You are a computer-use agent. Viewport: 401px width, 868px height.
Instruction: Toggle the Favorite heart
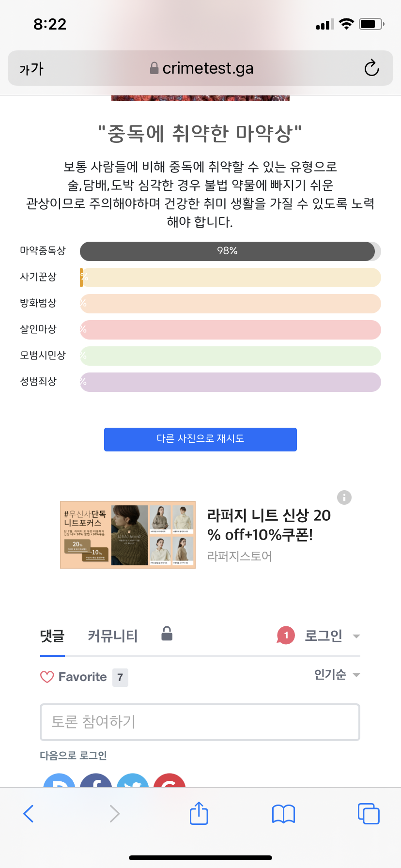pyautogui.click(x=47, y=677)
